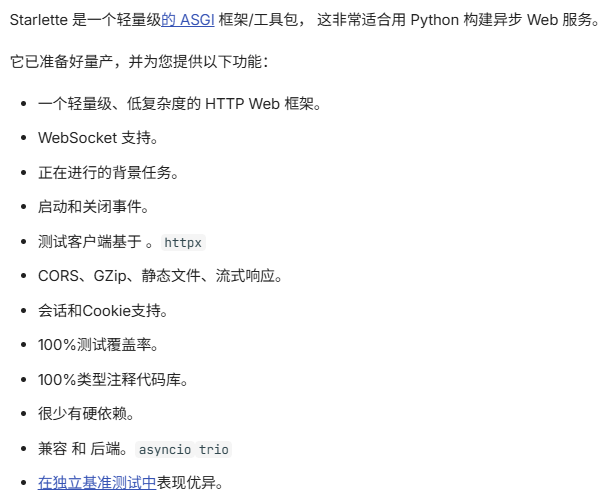The height and width of the screenshot is (496, 607).
Task: Click the 会话和Cookie支持 bullet text
Action: pyautogui.click(x=103, y=311)
